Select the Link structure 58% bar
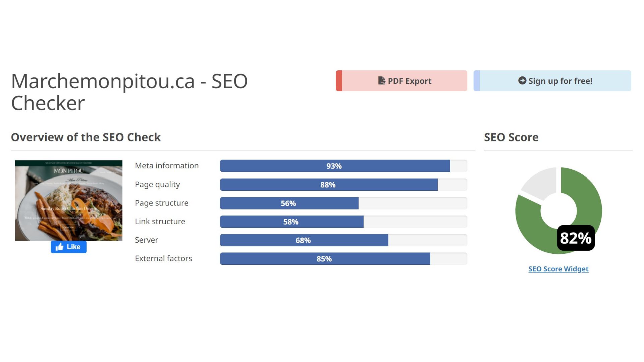This screenshot has width=644, height=362. 291,222
